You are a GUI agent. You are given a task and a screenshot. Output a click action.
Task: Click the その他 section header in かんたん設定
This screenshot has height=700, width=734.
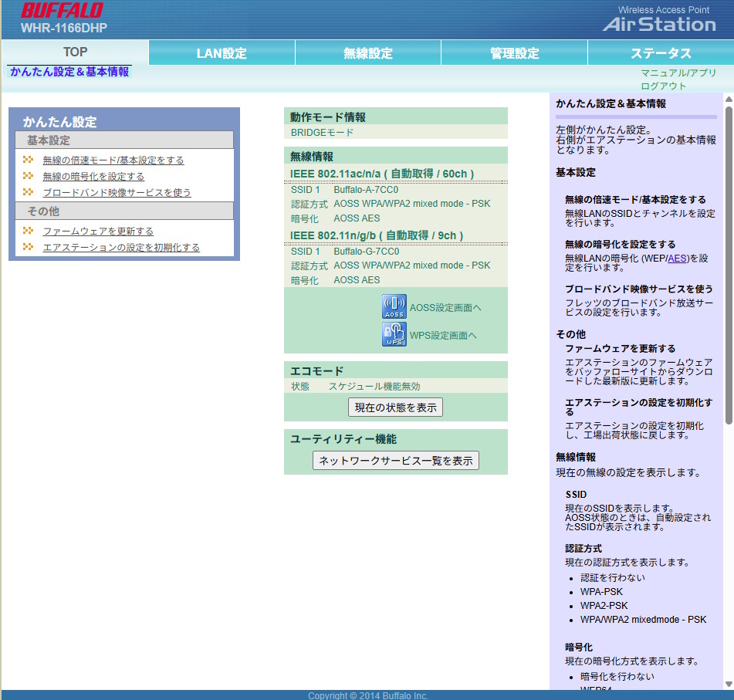(124, 211)
